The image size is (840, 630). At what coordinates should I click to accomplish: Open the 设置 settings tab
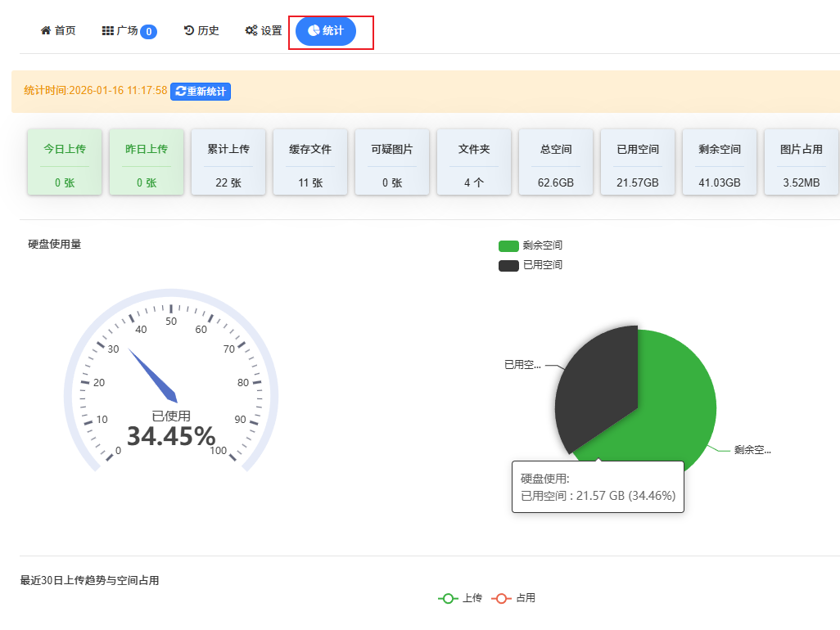(x=263, y=30)
